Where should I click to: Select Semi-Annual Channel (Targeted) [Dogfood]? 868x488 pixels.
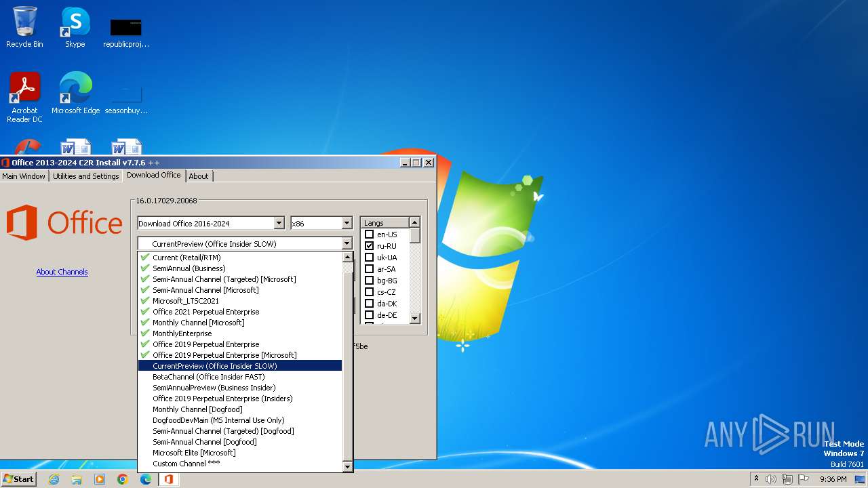240,431
